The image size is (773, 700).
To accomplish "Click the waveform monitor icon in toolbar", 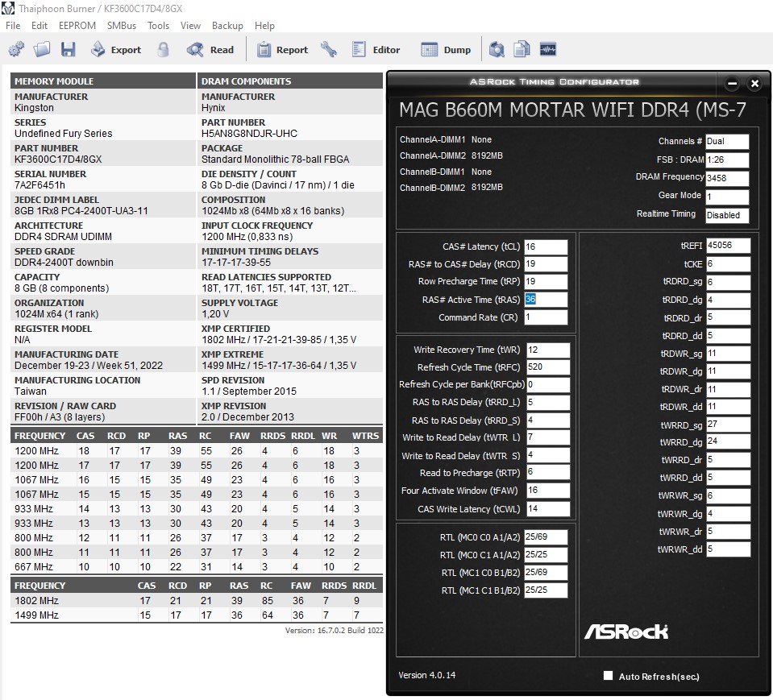I will pos(547,49).
